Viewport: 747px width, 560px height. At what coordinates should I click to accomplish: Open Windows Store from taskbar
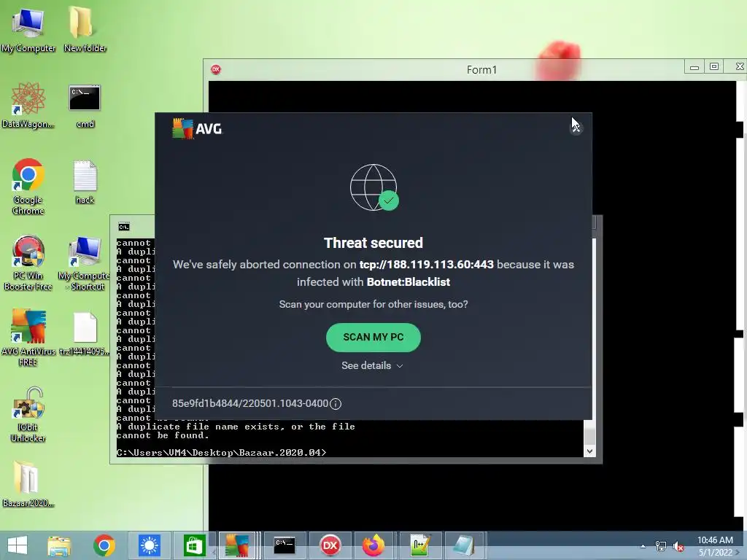tap(193, 545)
